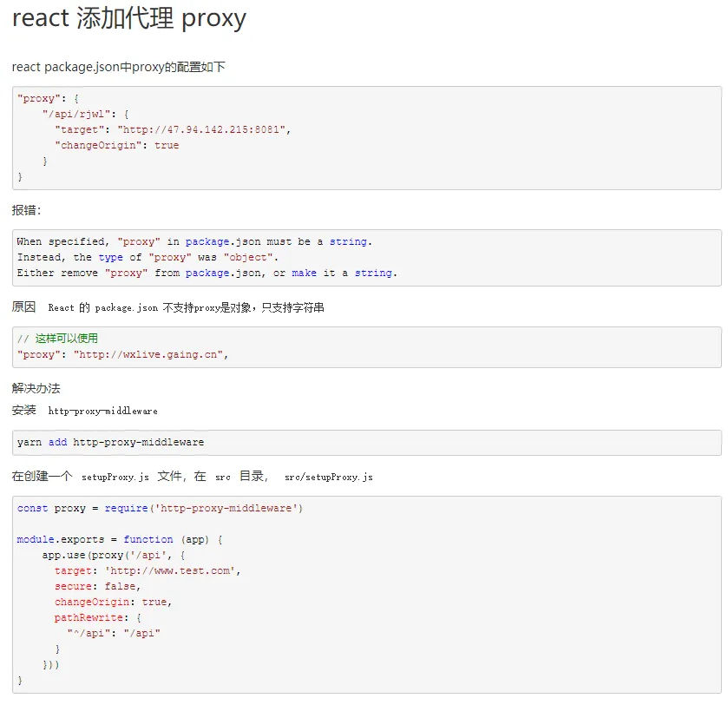The image size is (728, 705).
Task: Click the article title "react 添加代理 proxy"
Action: pyautogui.click(x=128, y=18)
